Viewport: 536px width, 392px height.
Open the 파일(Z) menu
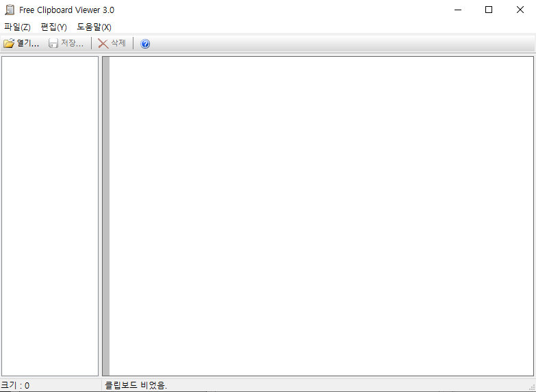tap(17, 27)
